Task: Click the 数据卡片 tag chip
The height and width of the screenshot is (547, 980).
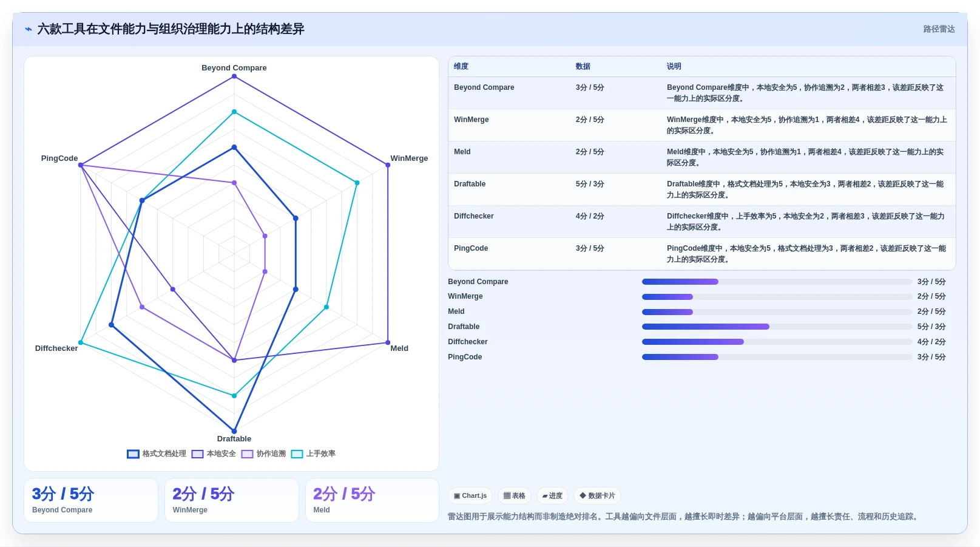Action: click(597, 496)
